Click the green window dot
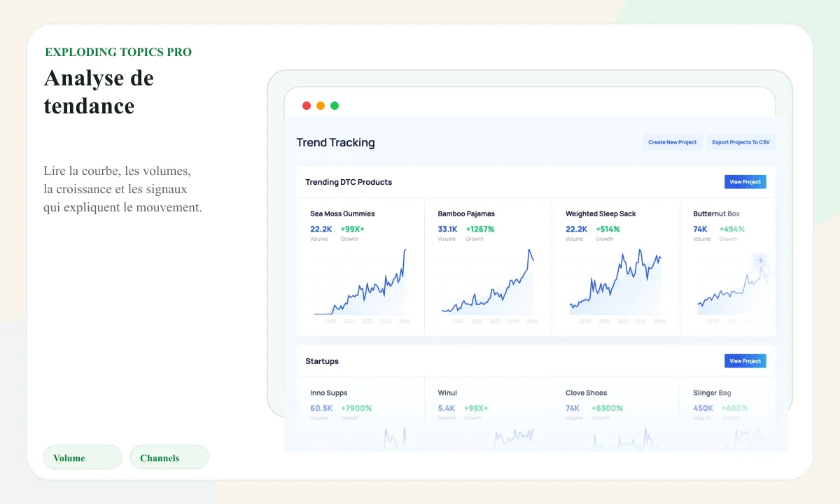 335,106
